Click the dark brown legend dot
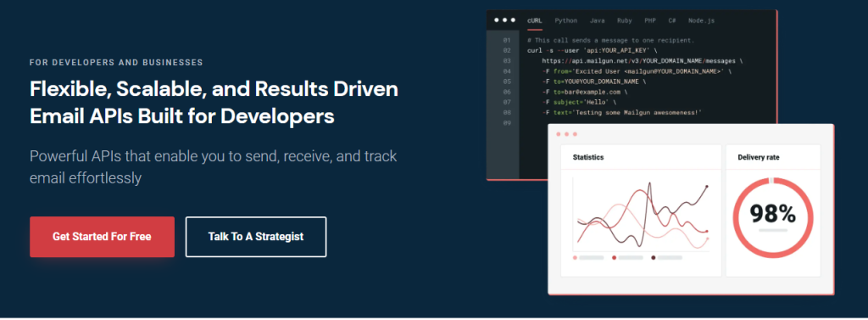This screenshot has width=868, height=320. pos(654,258)
